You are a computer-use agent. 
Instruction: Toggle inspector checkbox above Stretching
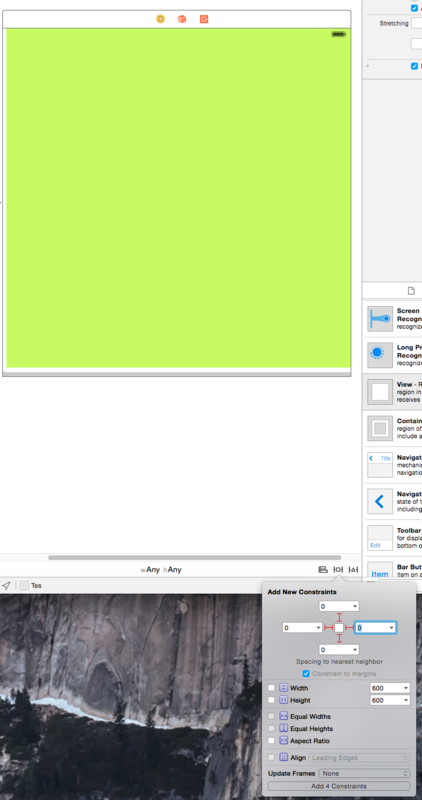[414, 8]
